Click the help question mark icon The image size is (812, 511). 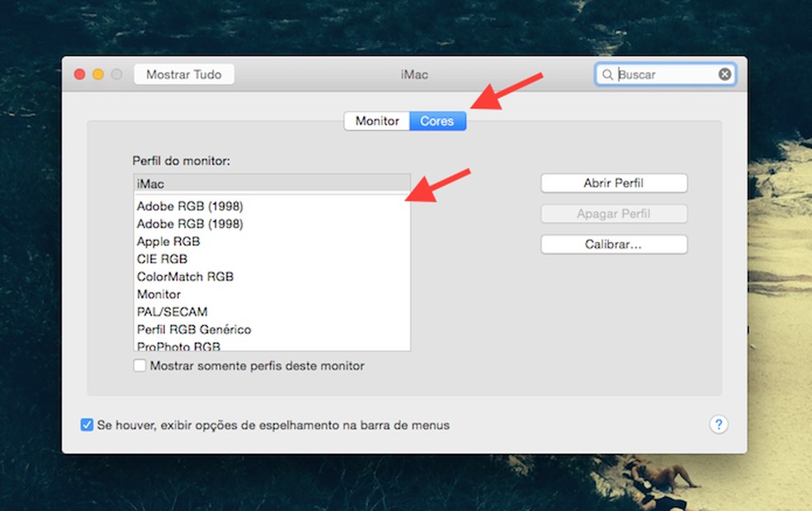tap(719, 424)
